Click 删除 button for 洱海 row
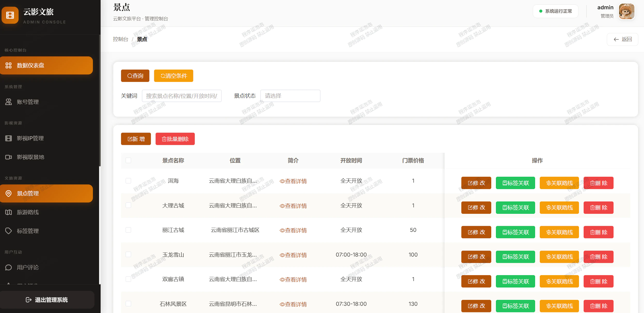 [x=599, y=183]
